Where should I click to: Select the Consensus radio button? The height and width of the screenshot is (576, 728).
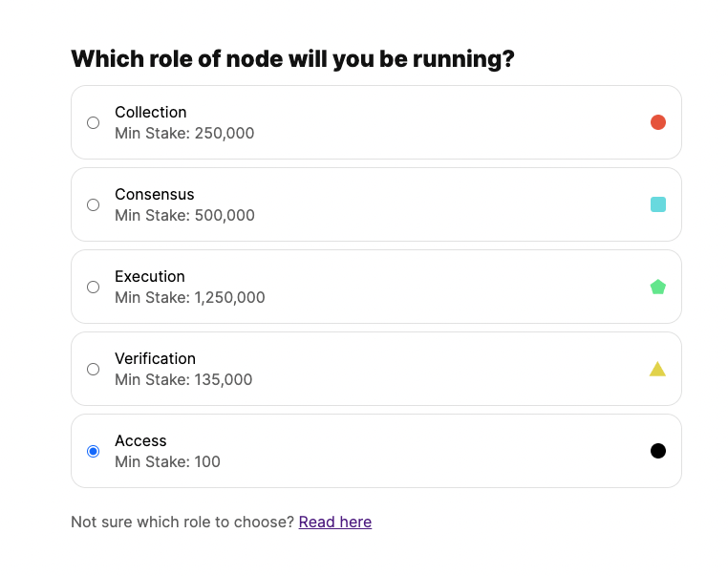point(93,204)
